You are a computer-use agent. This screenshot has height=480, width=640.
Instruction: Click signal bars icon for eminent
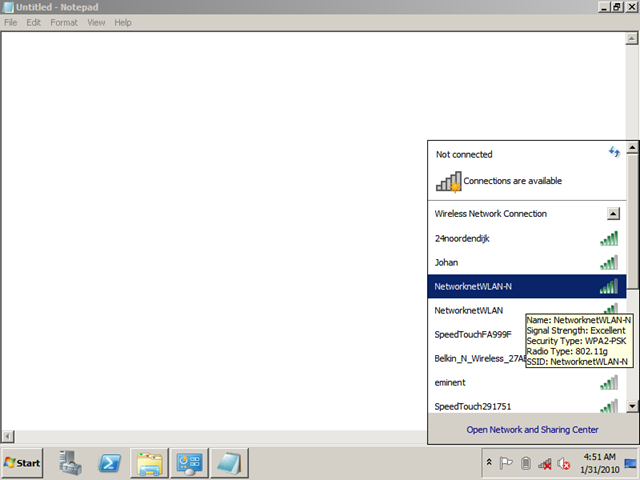coord(609,382)
